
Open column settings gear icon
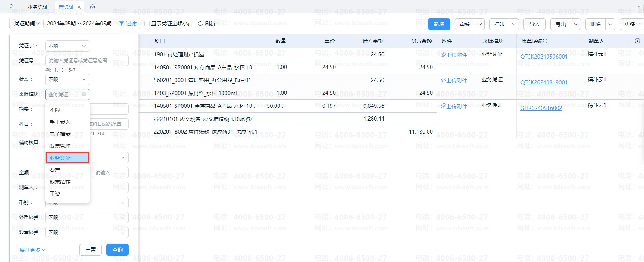tap(637, 41)
